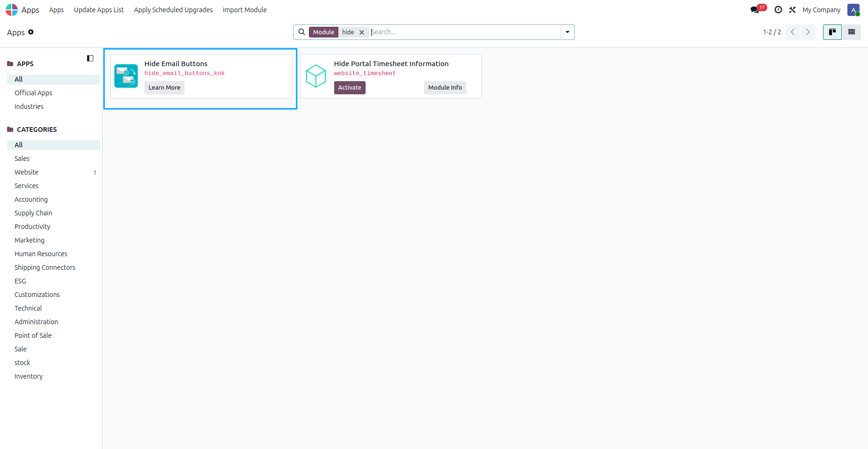Filter by Website category

(x=54, y=172)
